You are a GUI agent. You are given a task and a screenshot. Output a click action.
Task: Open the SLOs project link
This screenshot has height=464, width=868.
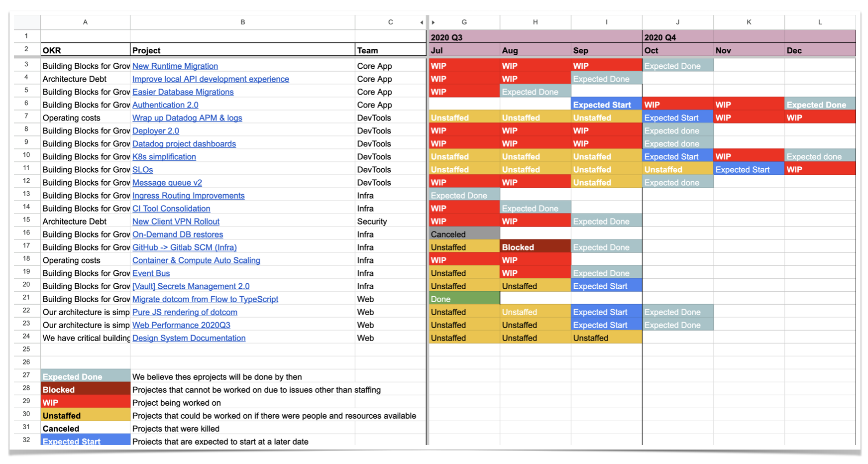pyautogui.click(x=142, y=169)
